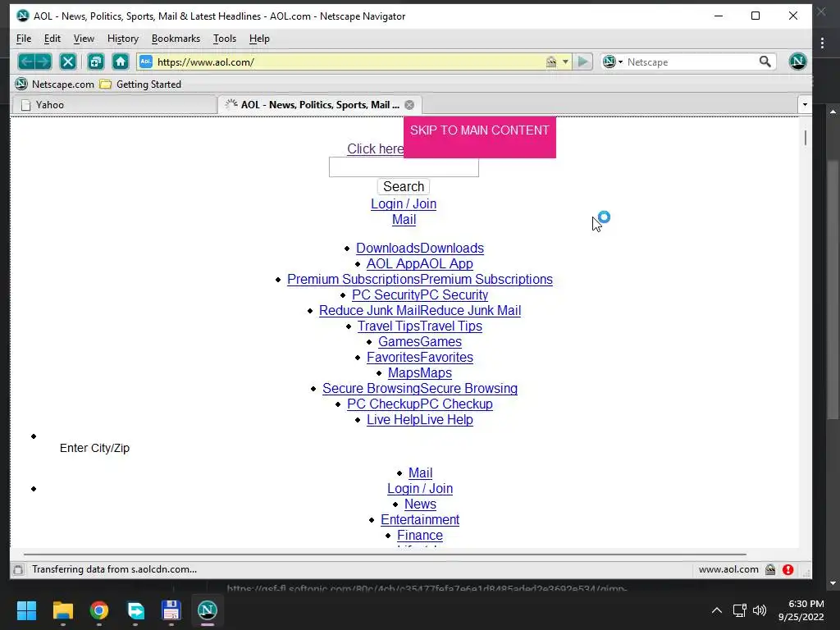Open the Tools menu
840x630 pixels.
pos(225,39)
